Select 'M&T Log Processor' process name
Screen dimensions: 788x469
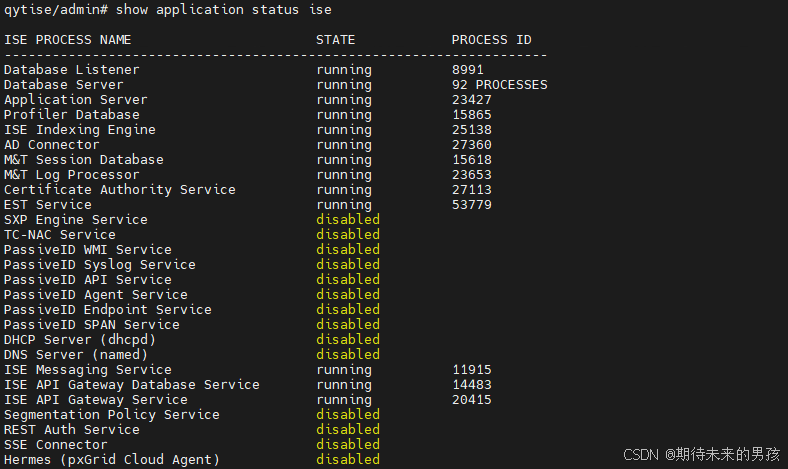tap(72, 175)
